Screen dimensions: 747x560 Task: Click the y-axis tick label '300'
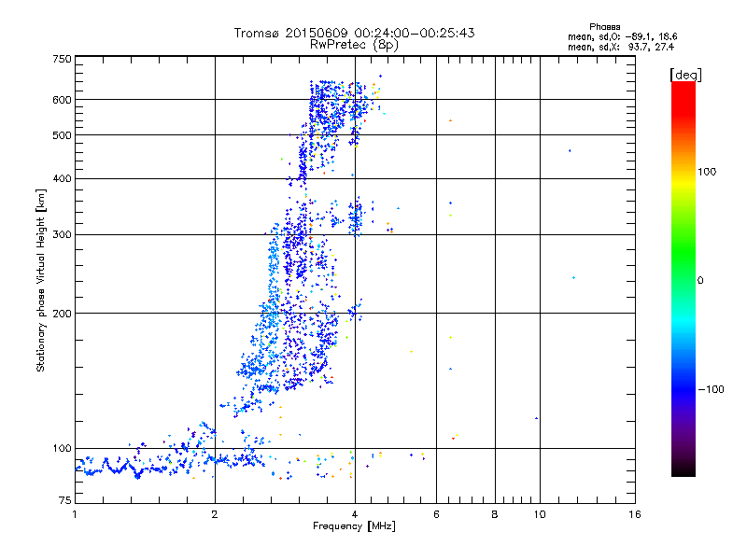62,235
